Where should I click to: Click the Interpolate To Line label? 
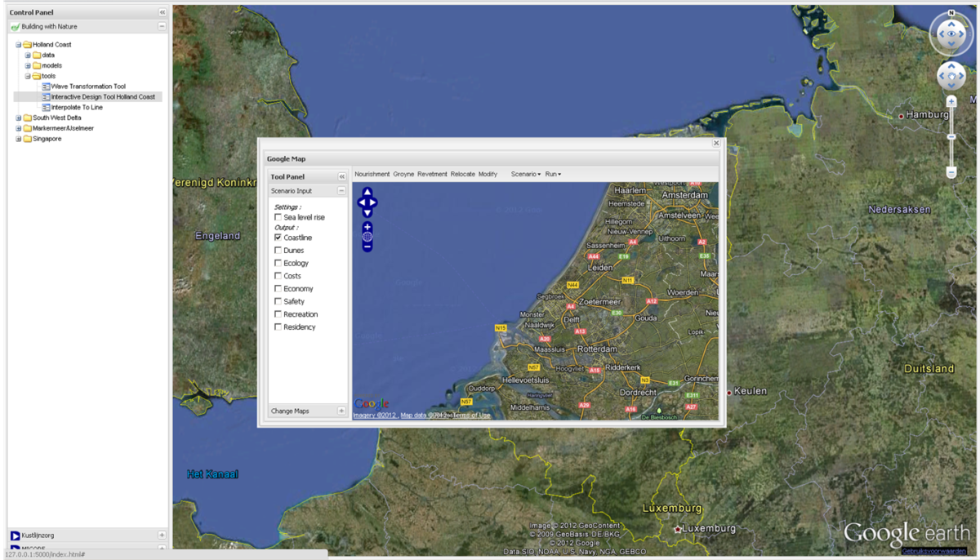click(77, 107)
